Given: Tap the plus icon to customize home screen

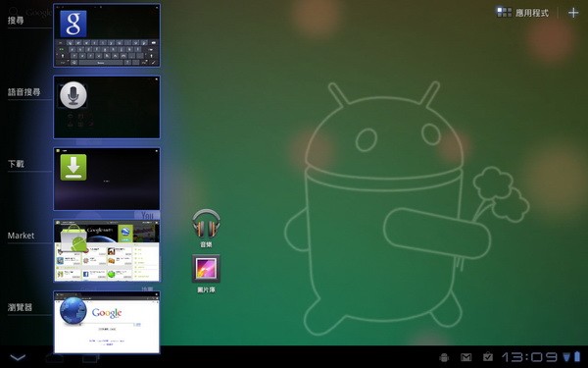Looking at the screenshot, I should (573, 13).
